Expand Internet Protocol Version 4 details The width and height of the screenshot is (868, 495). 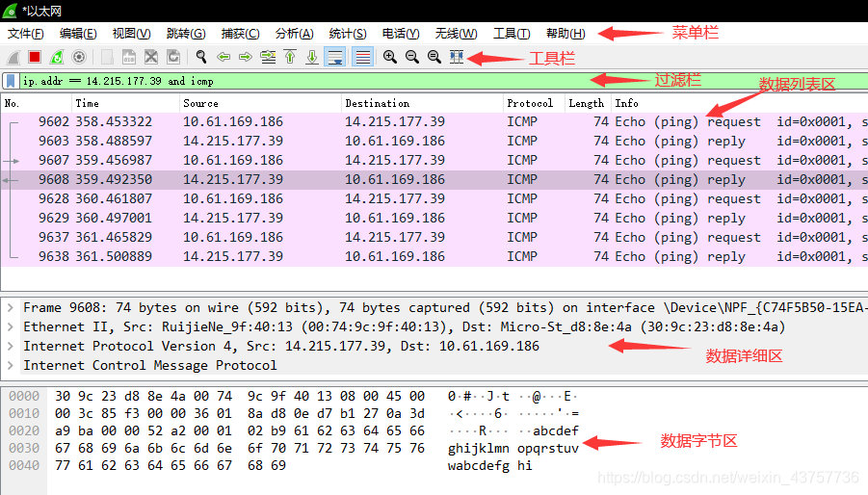(10, 347)
